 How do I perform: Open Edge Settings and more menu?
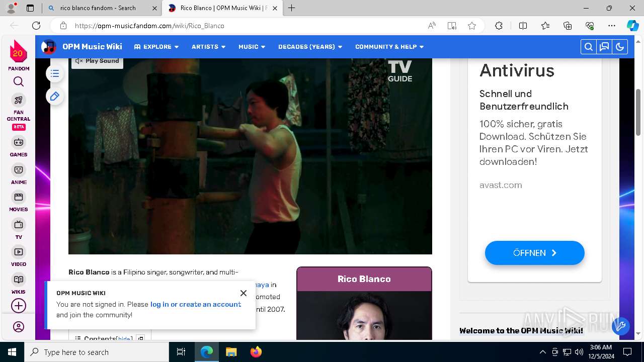612,26
